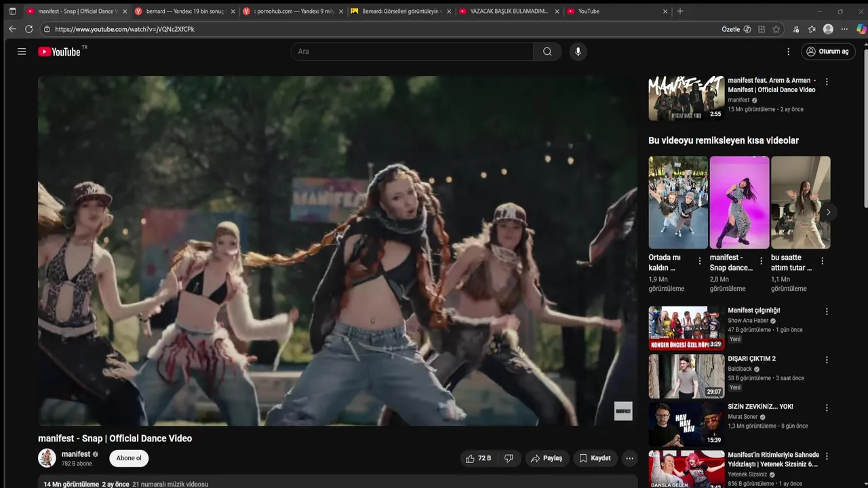Open Copilot page chat icon in address bar

747,29
